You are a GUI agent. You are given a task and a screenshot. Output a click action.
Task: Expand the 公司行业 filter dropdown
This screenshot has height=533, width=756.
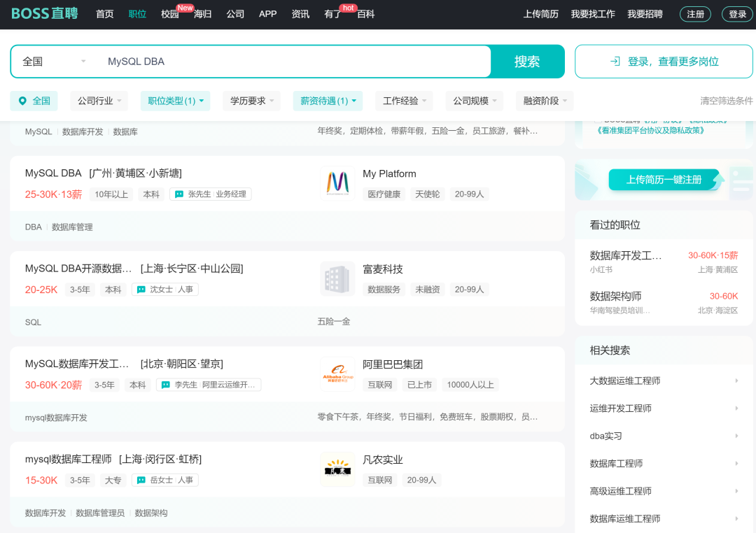[x=99, y=101]
